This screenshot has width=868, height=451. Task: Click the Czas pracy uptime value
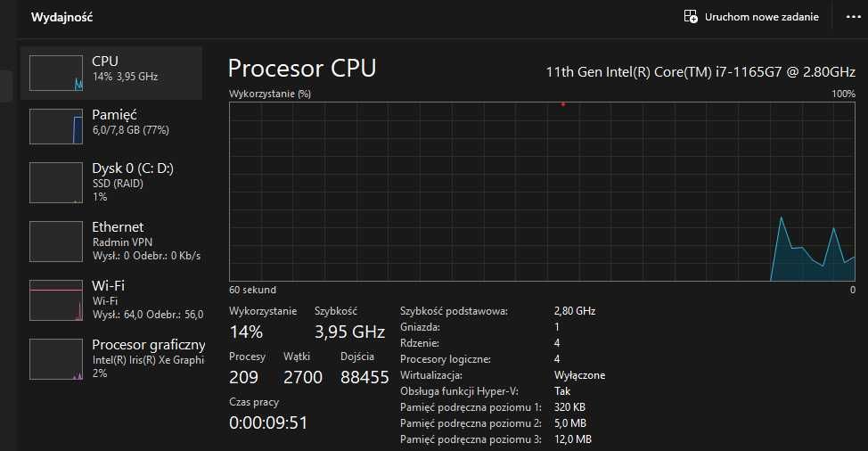(268, 422)
